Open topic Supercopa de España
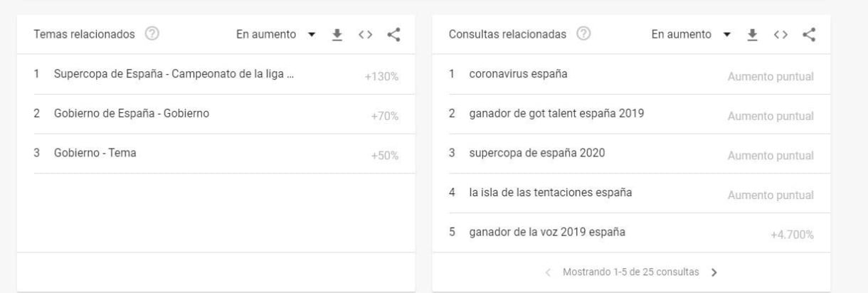 174,75
